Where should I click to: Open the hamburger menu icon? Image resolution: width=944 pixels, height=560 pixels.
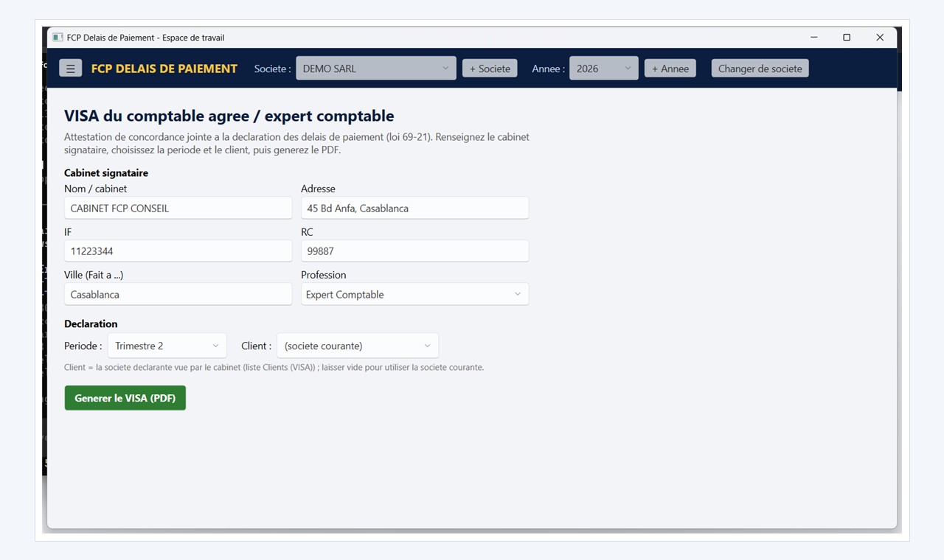coord(70,69)
